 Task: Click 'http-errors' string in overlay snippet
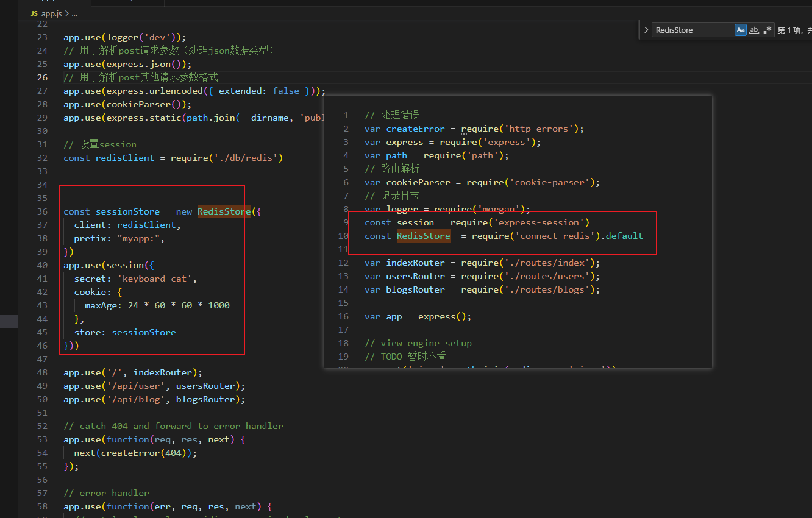(x=539, y=129)
